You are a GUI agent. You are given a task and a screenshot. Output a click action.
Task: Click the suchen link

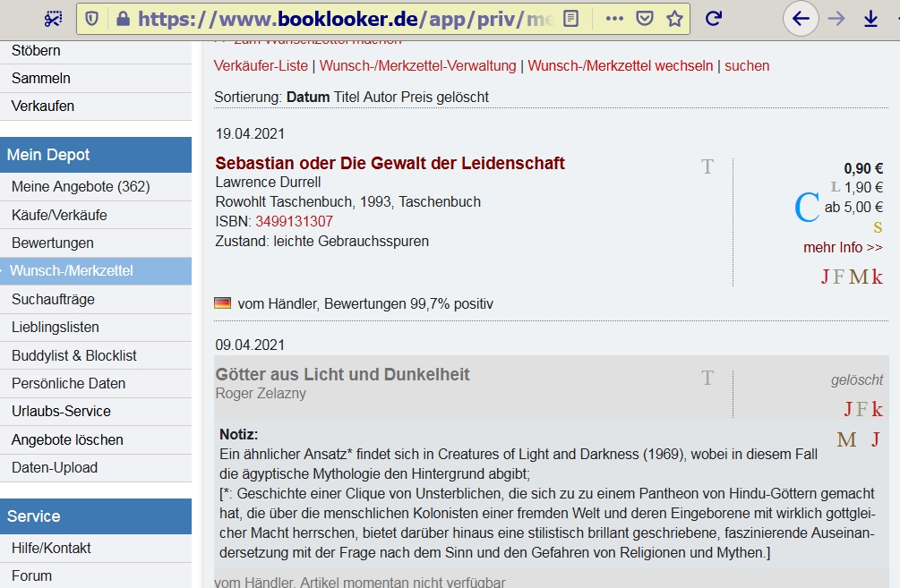coord(747,66)
